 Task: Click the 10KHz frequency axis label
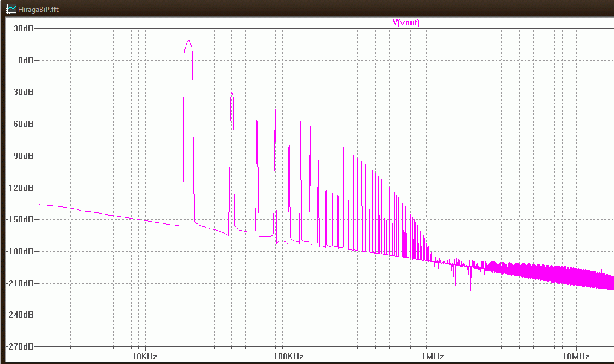click(144, 356)
